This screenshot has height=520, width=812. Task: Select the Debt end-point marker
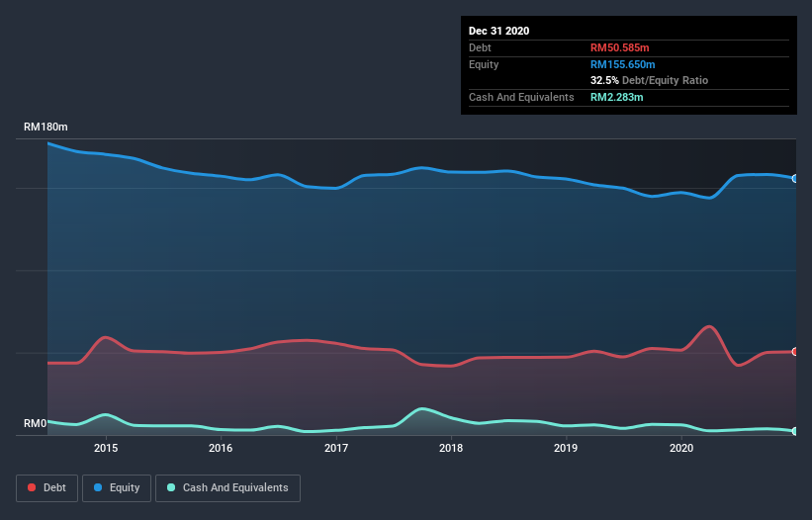pos(795,352)
